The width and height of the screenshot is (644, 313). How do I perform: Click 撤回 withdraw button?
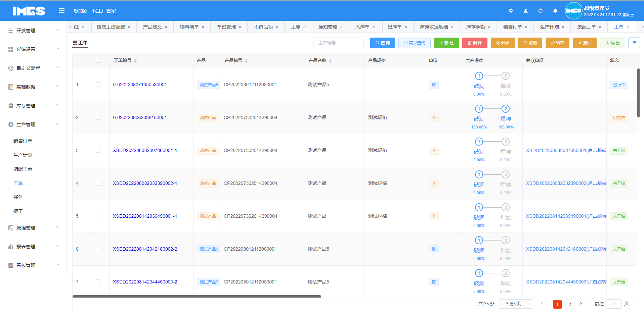point(585,43)
